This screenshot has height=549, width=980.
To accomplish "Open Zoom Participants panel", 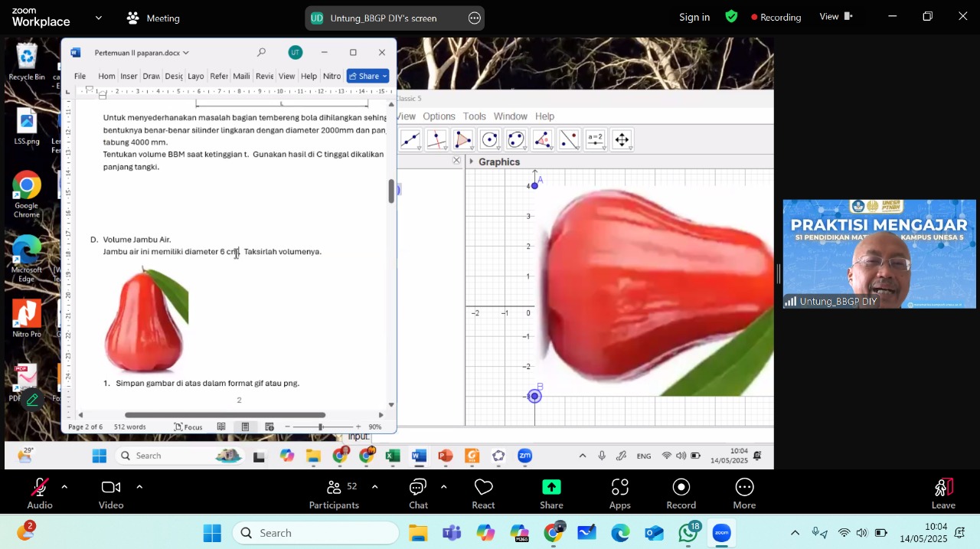I will pos(334,493).
